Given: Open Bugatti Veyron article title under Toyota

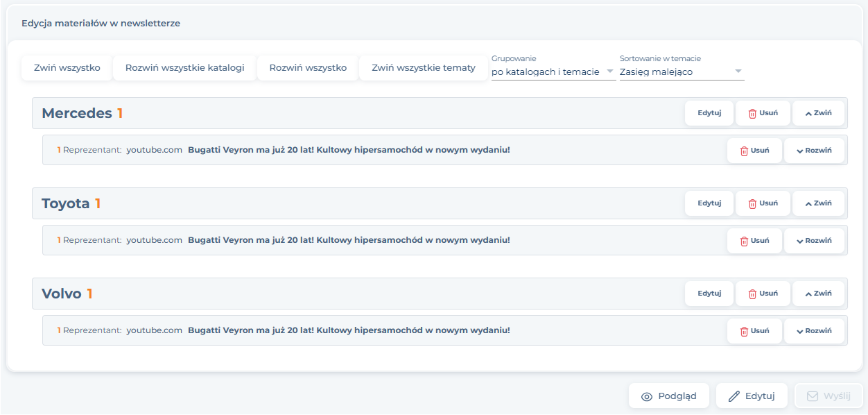Looking at the screenshot, I should click(349, 240).
